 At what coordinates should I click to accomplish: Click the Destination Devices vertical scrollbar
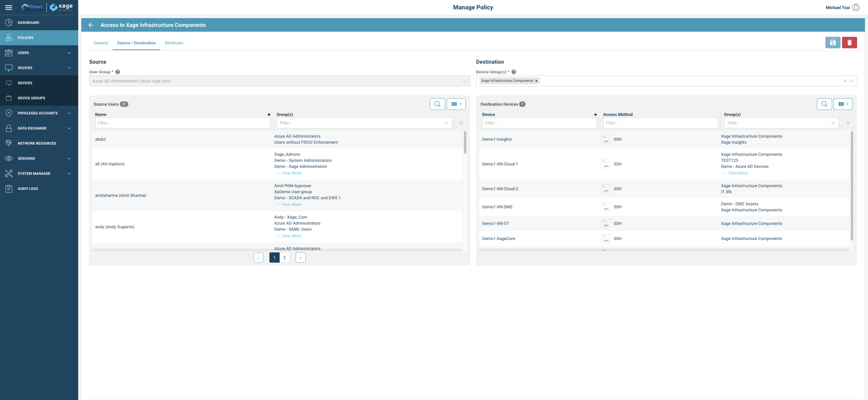pyautogui.click(x=852, y=186)
